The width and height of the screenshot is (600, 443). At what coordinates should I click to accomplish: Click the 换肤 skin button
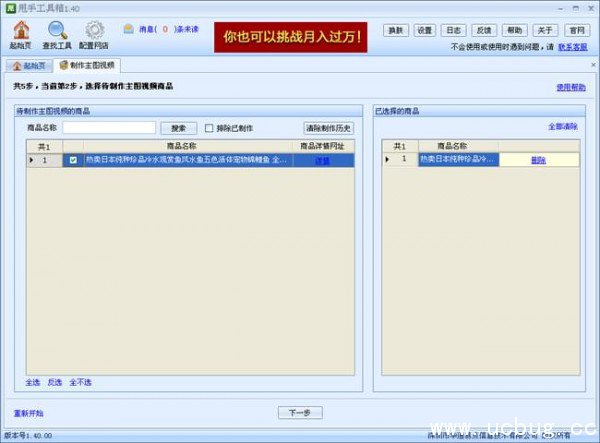(x=396, y=30)
